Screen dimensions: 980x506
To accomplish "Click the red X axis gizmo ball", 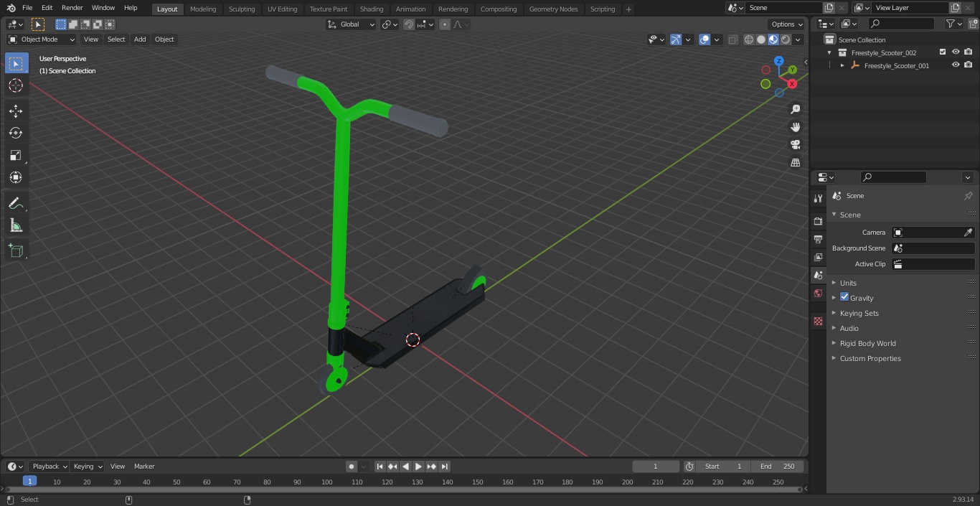I will tap(792, 84).
